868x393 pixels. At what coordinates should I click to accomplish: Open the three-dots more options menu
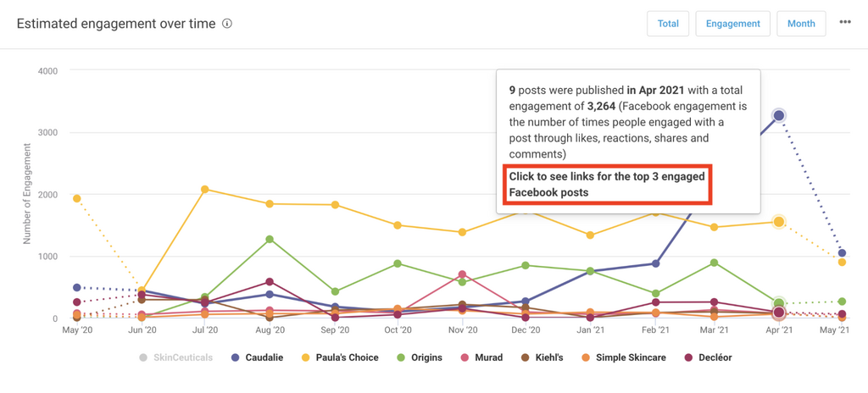pyautogui.click(x=845, y=23)
